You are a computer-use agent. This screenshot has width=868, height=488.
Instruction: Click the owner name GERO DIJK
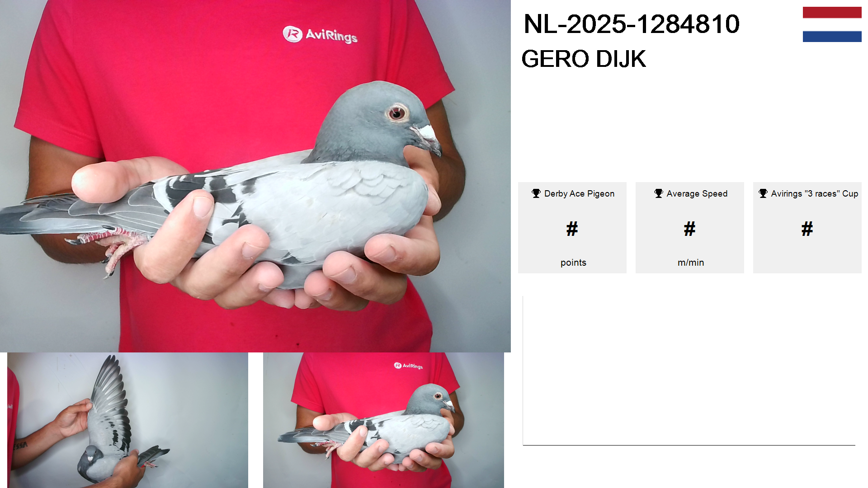[x=584, y=59]
